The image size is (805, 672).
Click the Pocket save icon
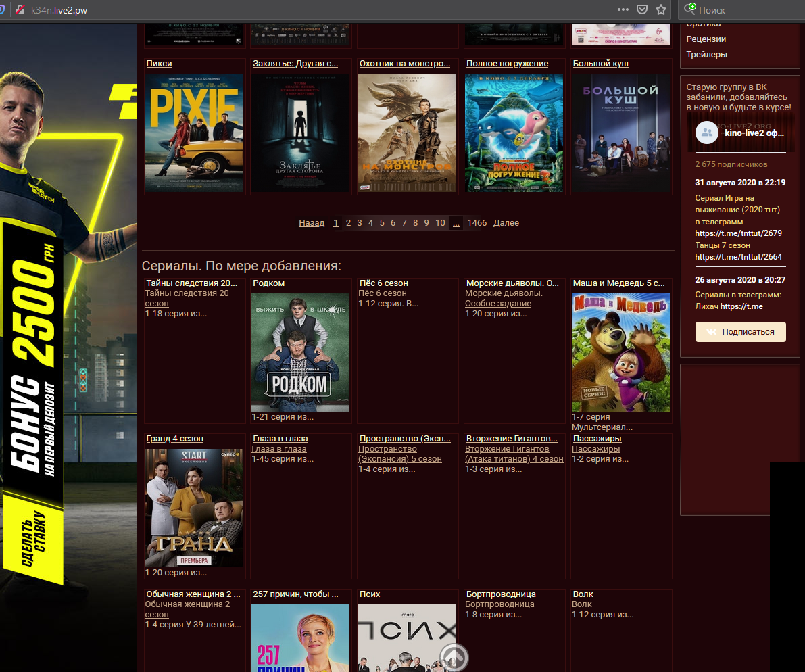tap(641, 9)
